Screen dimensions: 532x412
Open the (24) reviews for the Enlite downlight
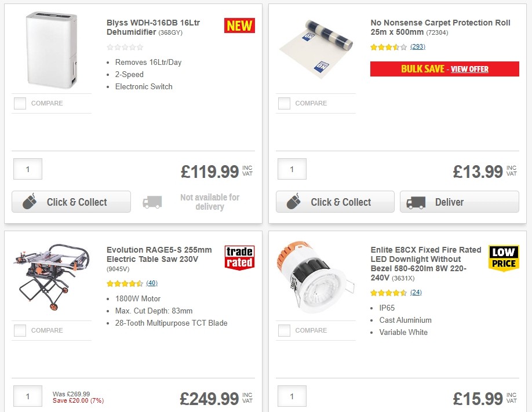tap(417, 293)
